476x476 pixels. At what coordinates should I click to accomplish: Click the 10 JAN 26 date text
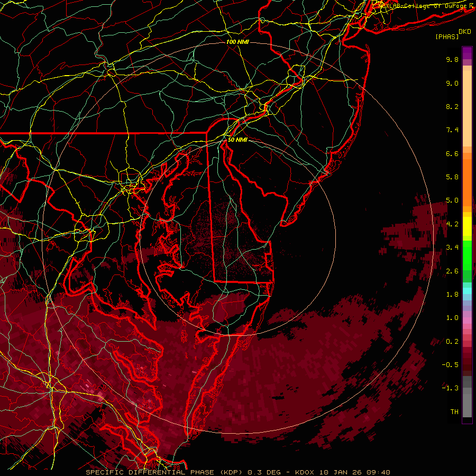click(341, 472)
